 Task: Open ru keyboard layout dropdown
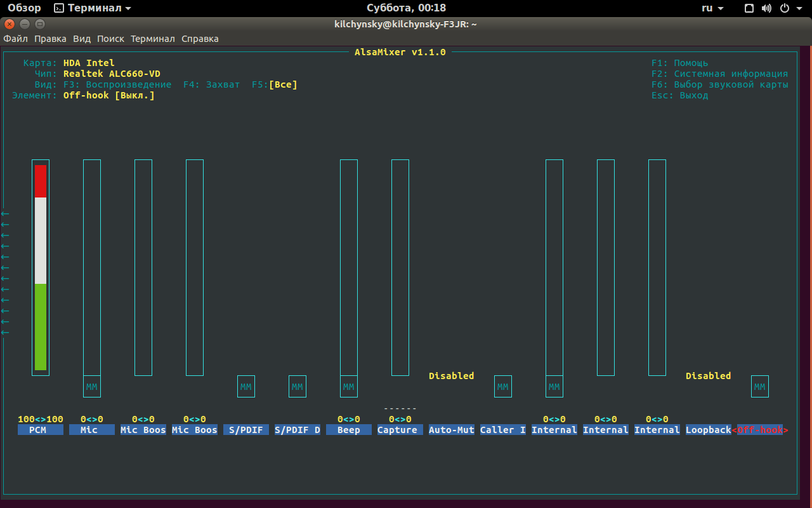[x=712, y=8]
